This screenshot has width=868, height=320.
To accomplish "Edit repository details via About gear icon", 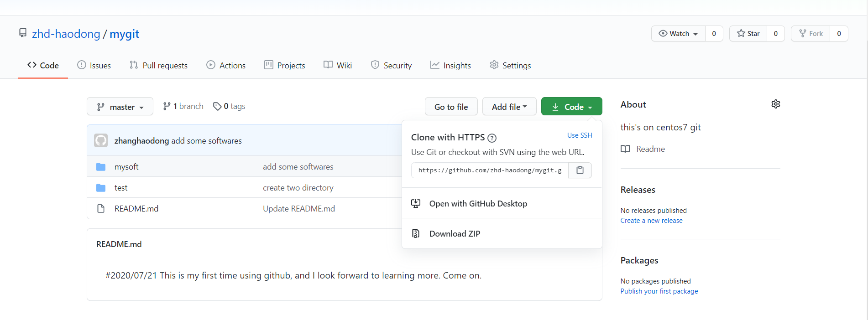I will 776,104.
